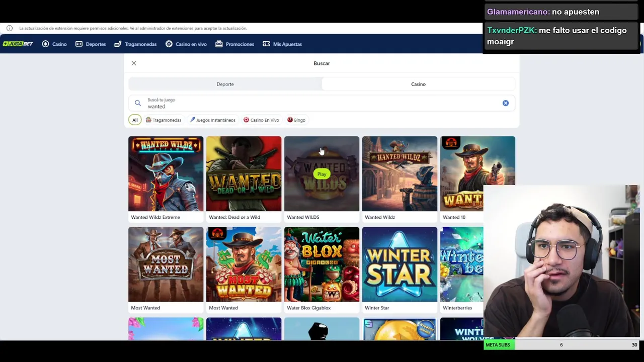Click the META SUBS progress bar
This screenshot has width=644, height=362.
[561, 345]
